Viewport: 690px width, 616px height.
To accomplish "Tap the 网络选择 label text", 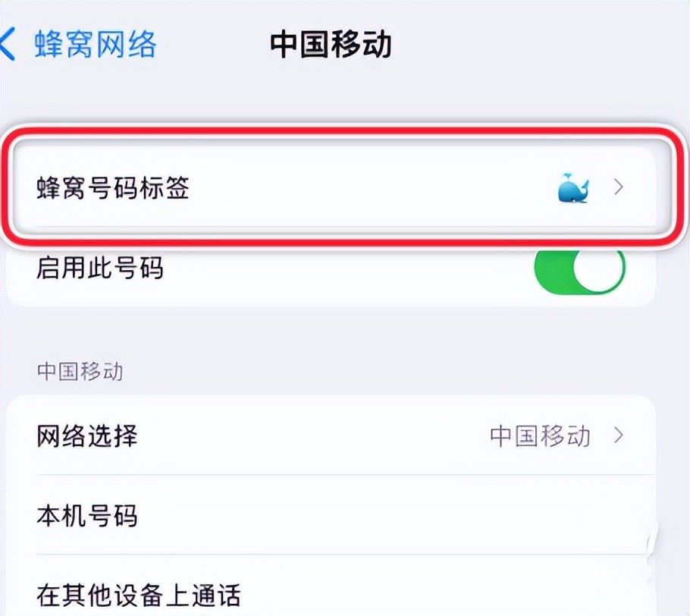I will pyautogui.click(x=87, y=435).
